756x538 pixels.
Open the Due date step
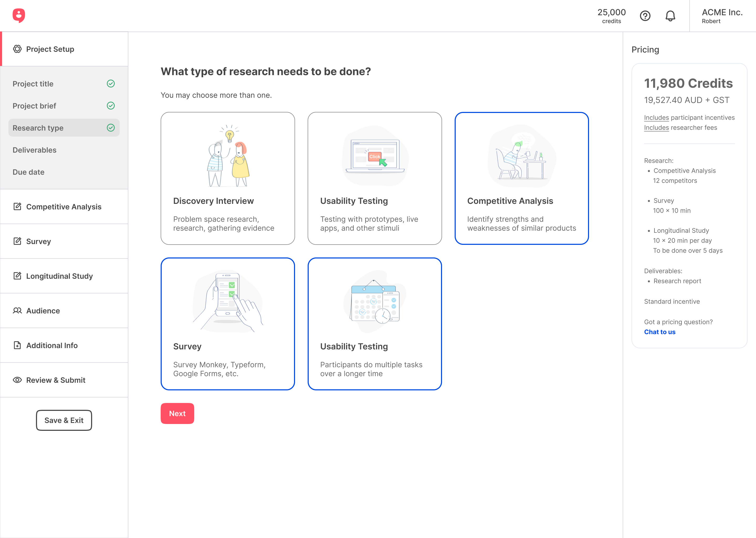pyautogui.click(x=28, y=172)
